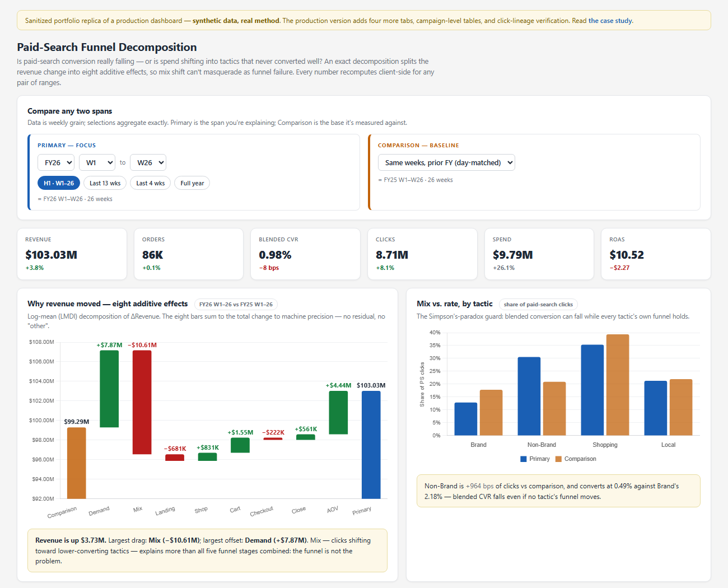
Task: Click the orange Comparison waterfall bar
Action: tap(77, 463)
